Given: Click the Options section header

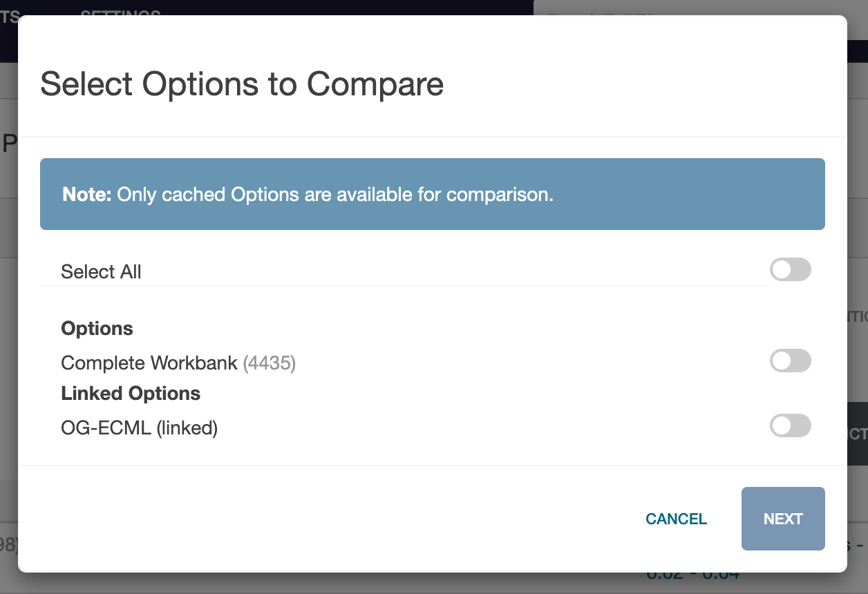Looking at the screenshot, I should pos(97,328).
